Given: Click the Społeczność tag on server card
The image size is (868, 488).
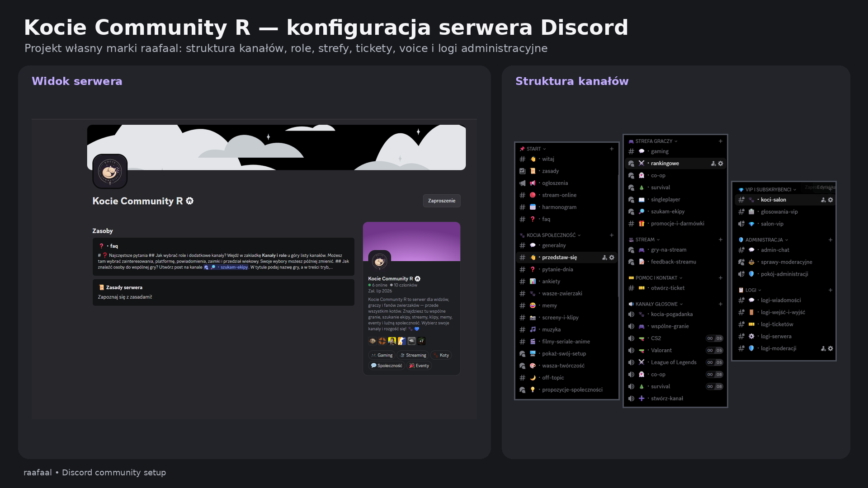Looking at the screenshot, I should 387,366.
